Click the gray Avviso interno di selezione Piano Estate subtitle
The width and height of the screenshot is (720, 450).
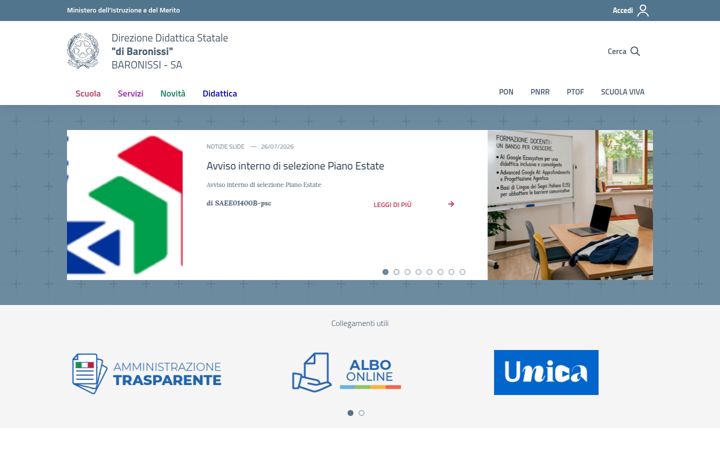click(x=264, y=185)
